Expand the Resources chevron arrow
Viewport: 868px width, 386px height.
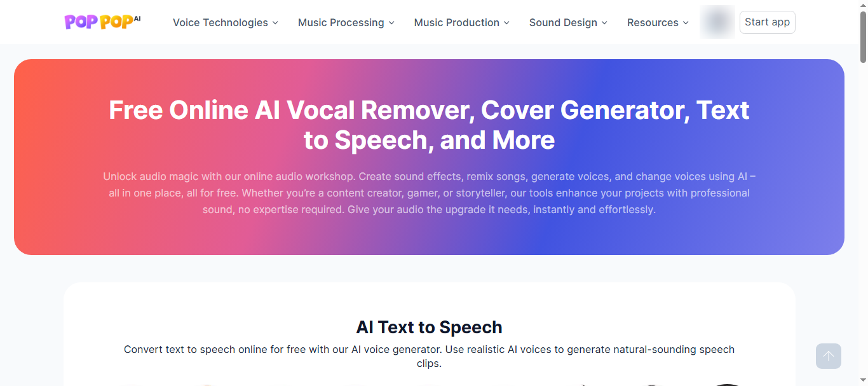click(x=686, y=23)
